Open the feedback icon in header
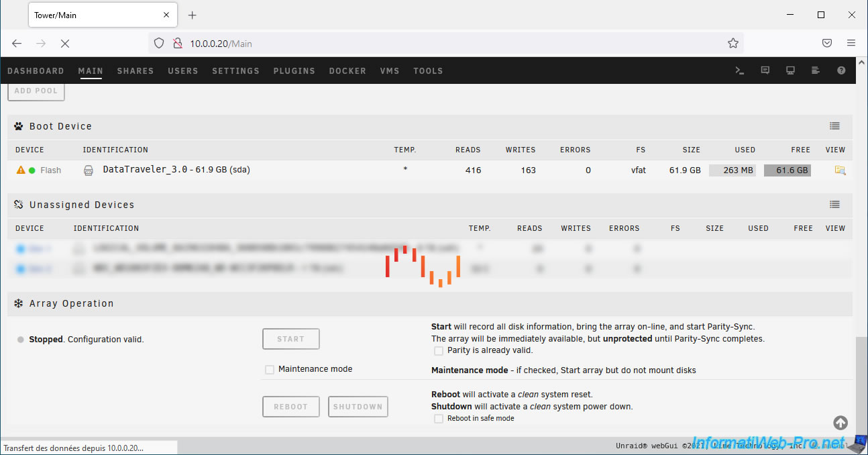The height and width of the screenshot is (455, 868). pos(765,70)
